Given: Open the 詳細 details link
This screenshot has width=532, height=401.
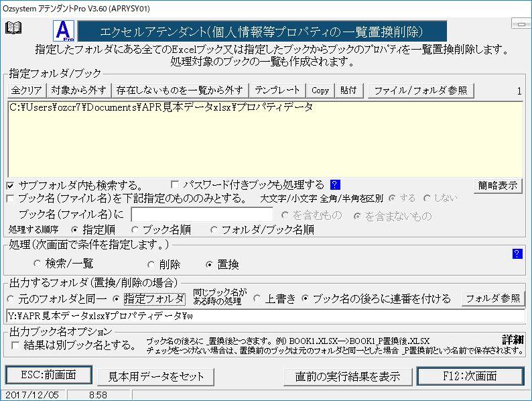Looking at the screenshot, I should click(x=513, y=340).
